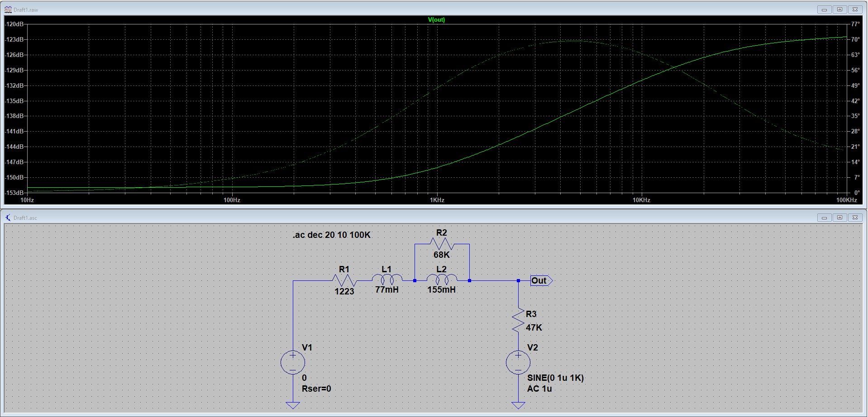868x417 pixels.
Task: Click the wire junction right of L2
Action: [469, 281]
